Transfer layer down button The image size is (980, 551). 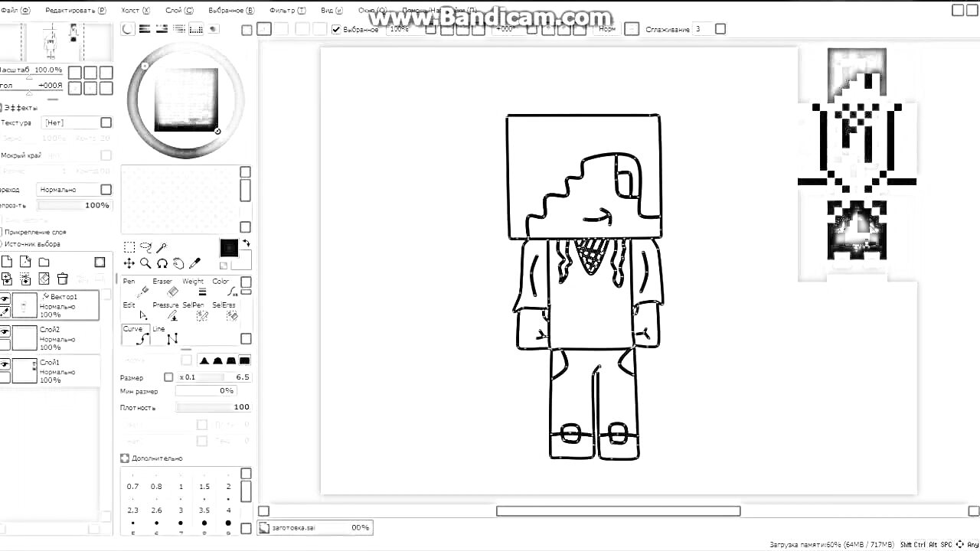(x=6, y=279)
